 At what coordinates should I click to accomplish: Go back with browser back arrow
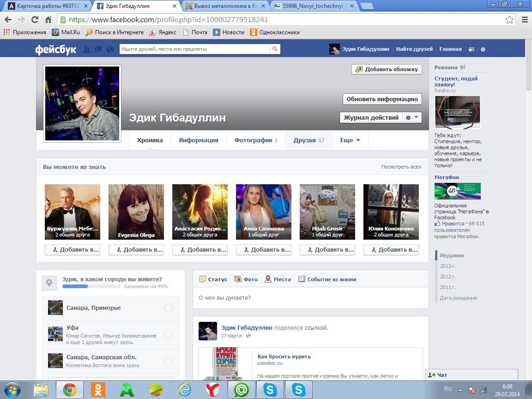click(8, 20)
